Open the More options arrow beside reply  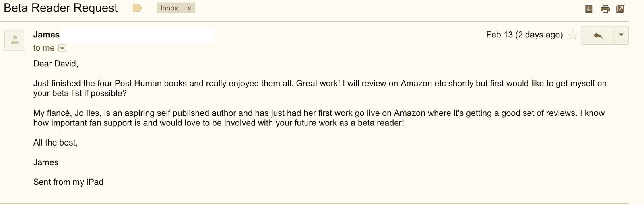coord(621,35)
